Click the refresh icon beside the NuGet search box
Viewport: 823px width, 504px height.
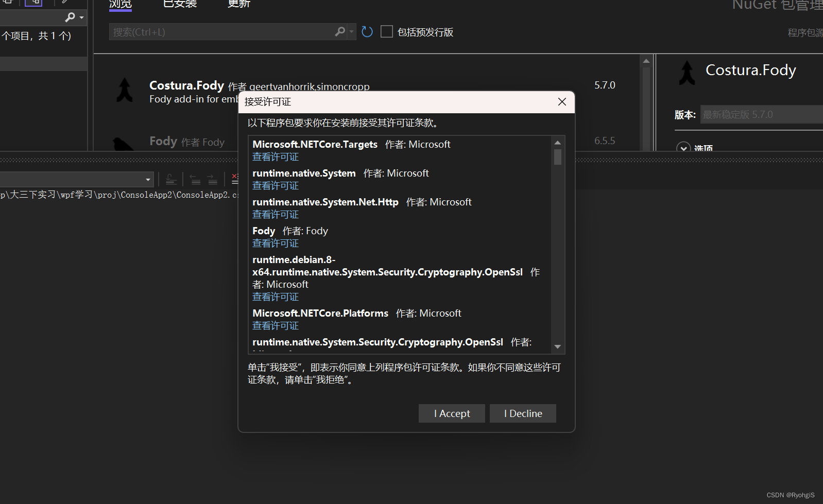coord(367,32)
